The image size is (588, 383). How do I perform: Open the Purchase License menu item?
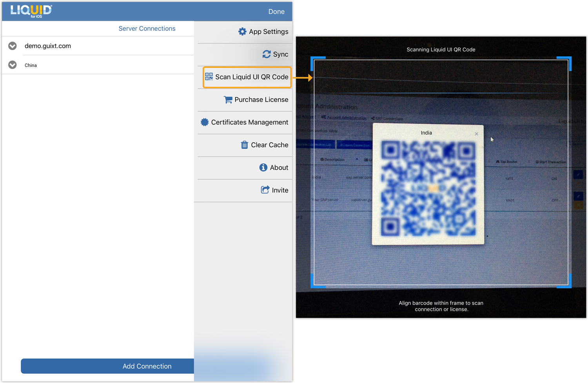pyautogui.click(x=261, y=100)
